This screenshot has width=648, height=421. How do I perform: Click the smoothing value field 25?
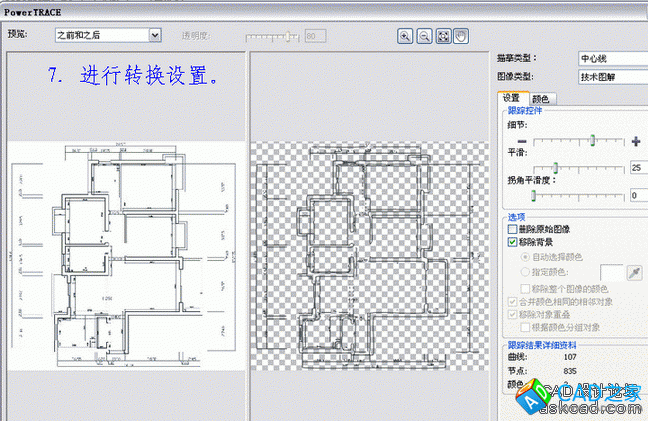tap(639, 168)
